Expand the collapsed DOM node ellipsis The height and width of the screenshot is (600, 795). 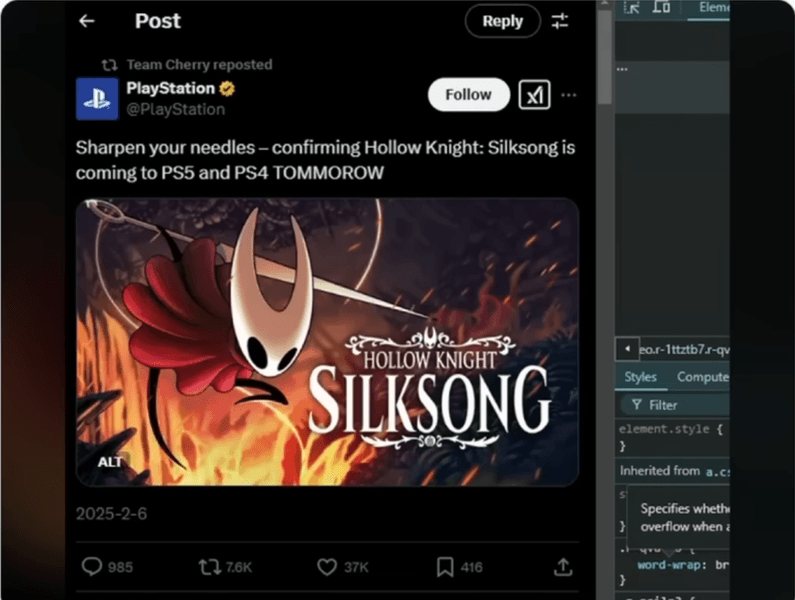point(622,69)
